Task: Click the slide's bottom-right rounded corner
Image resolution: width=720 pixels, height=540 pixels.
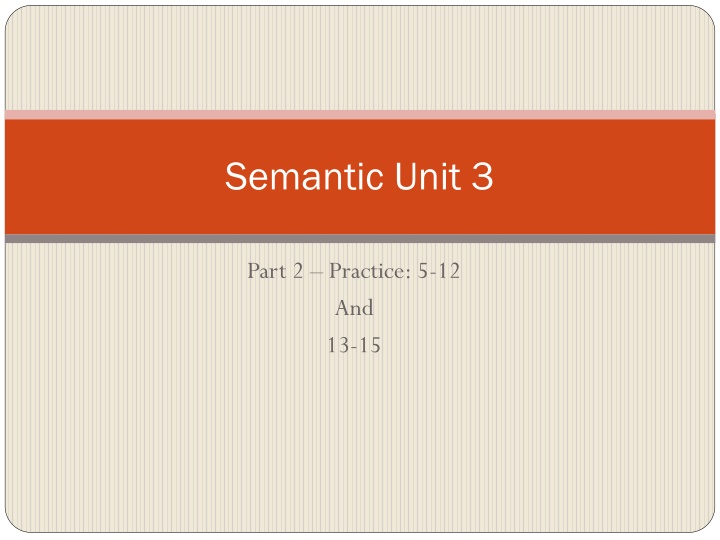Action: click(706, 523)
